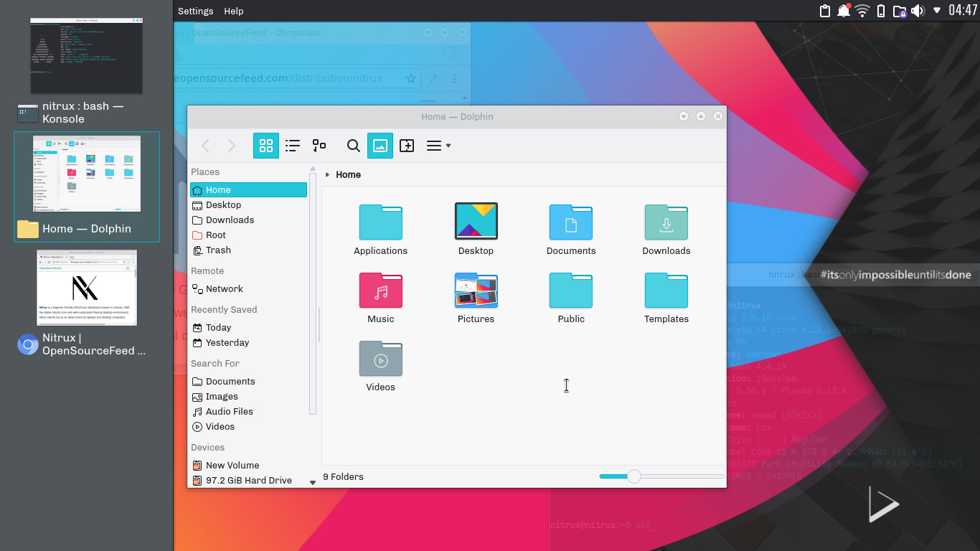Toggle file previews off
The height and width of the screenshot is (551, 980).
(x=380, y=145)
